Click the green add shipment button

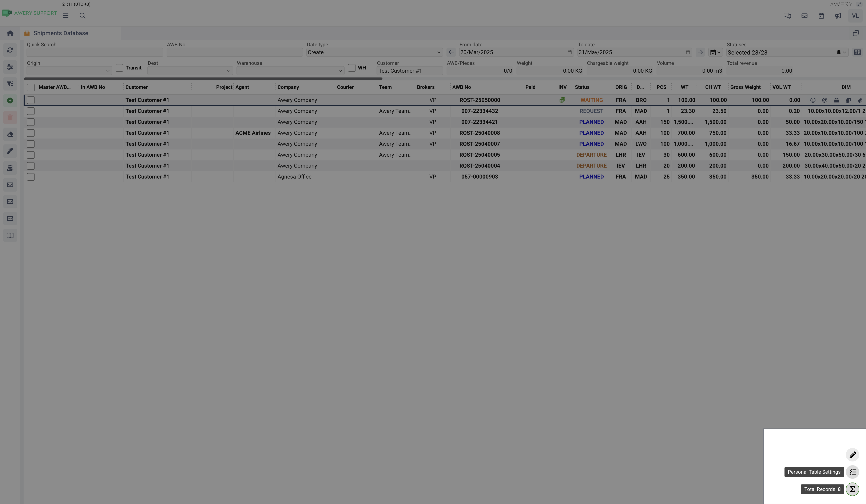pyautogui.click(x=10, y=101)
